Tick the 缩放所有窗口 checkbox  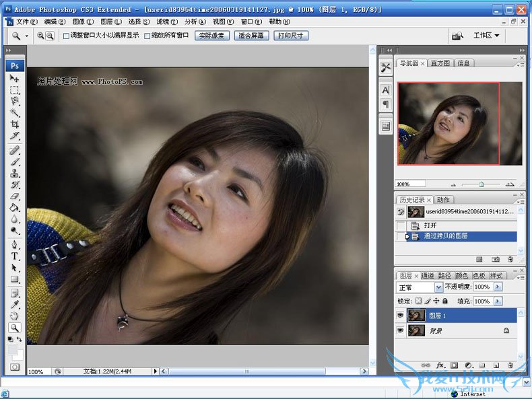pyautogui.click(x=147, y=36)
